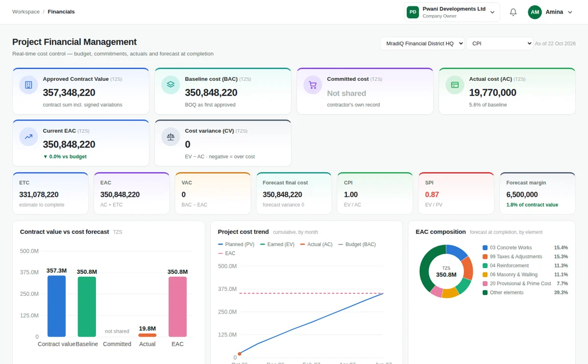Click the 99 Taxes & Adjustments orange swatch
588x364 pixels.
point(485,257)
